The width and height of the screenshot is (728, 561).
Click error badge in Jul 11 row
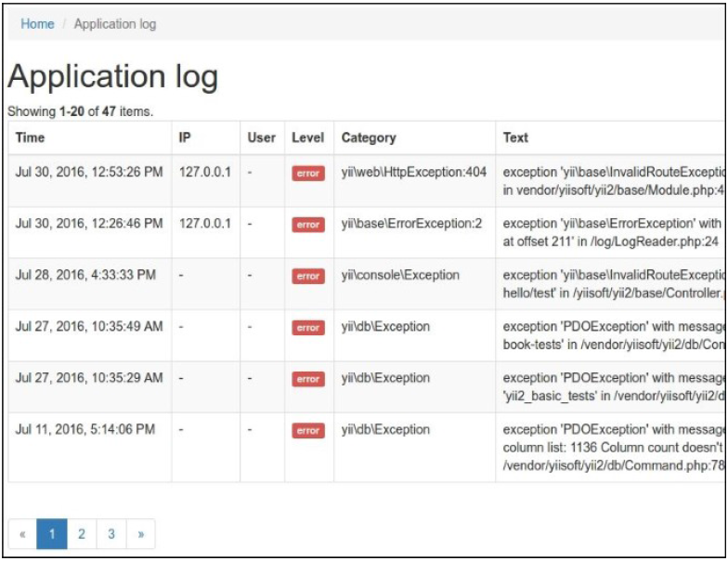tap(307, 430)
